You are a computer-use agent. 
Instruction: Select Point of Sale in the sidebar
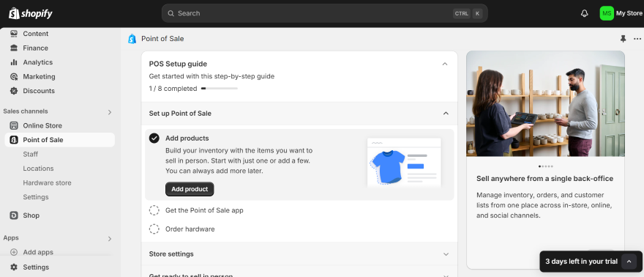click(x=59, y=140)
